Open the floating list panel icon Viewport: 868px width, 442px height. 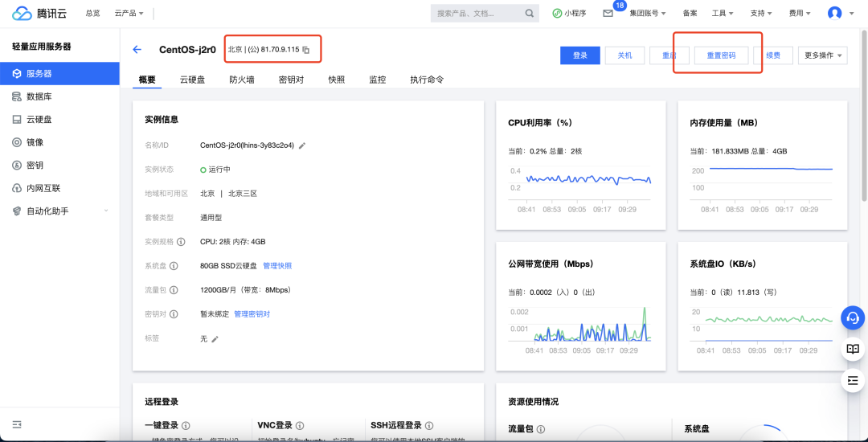(x=853, y=381)
